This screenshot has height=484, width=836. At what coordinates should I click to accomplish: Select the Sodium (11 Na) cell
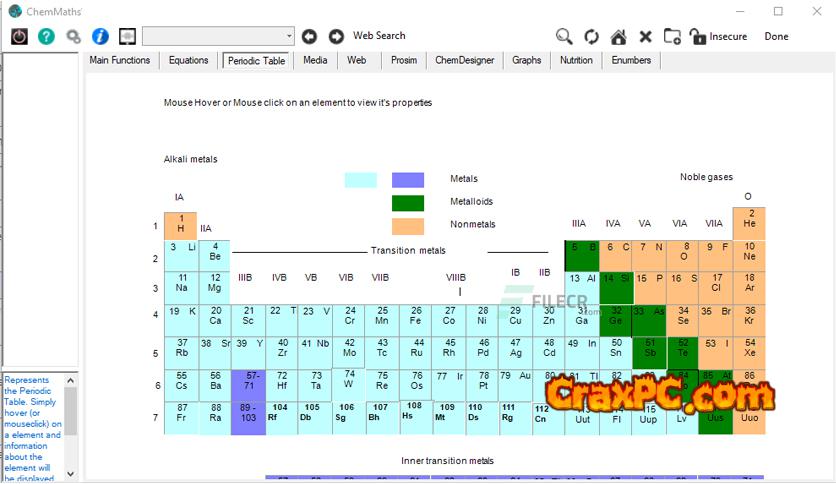pos(181,288)
